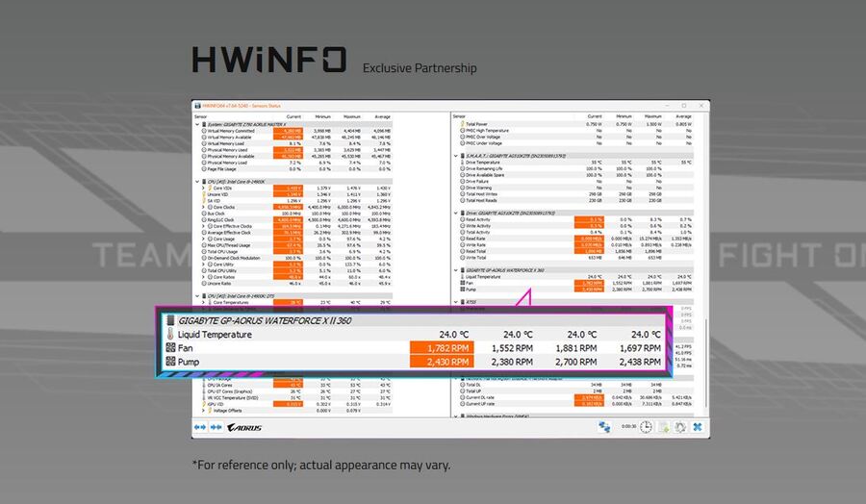Click the HWiNFO64 title bar app icon
This screenshot has height=504, width=866.
point(197,106)
